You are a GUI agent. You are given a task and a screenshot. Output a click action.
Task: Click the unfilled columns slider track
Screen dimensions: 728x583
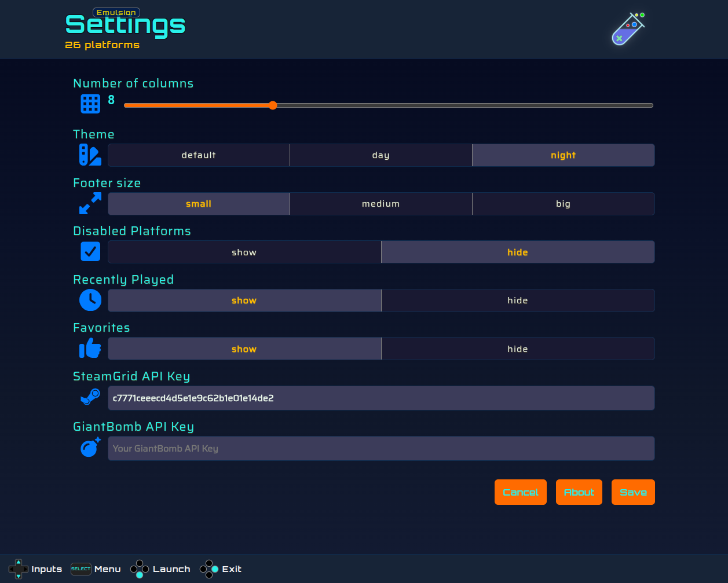465,105
